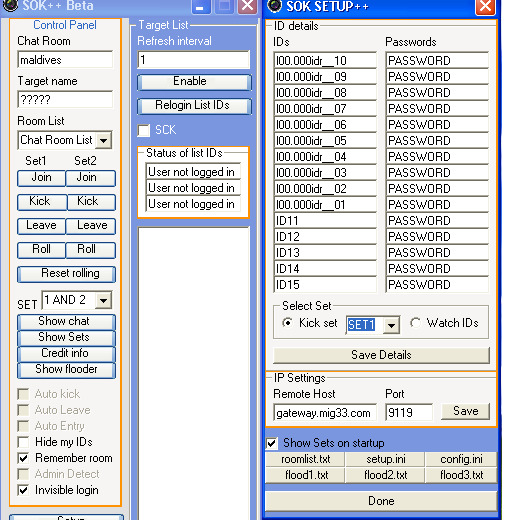
Task: Uncheck Invisible login option
Action: [x=23, y=490]
